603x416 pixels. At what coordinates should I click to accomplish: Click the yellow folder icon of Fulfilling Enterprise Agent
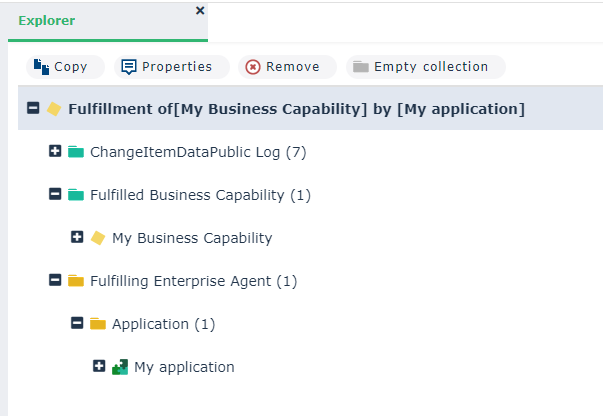[x=76, y=281]
